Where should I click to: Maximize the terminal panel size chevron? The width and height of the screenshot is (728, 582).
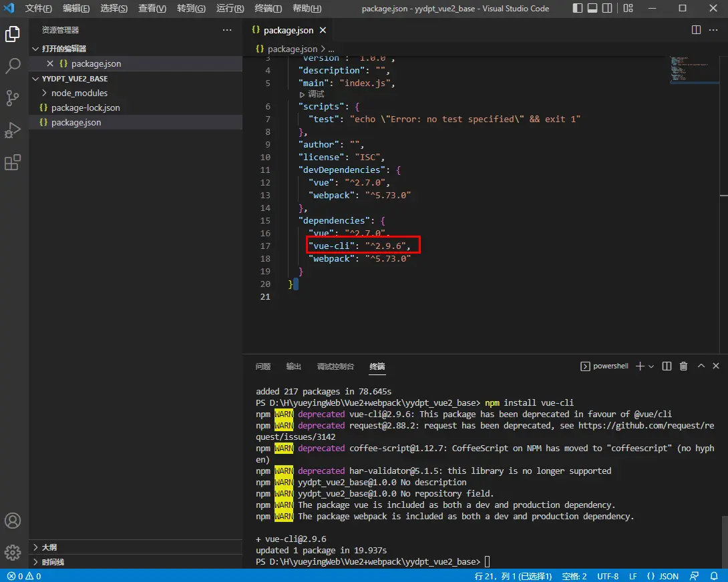pyautogui.click(x=701, y=366)
